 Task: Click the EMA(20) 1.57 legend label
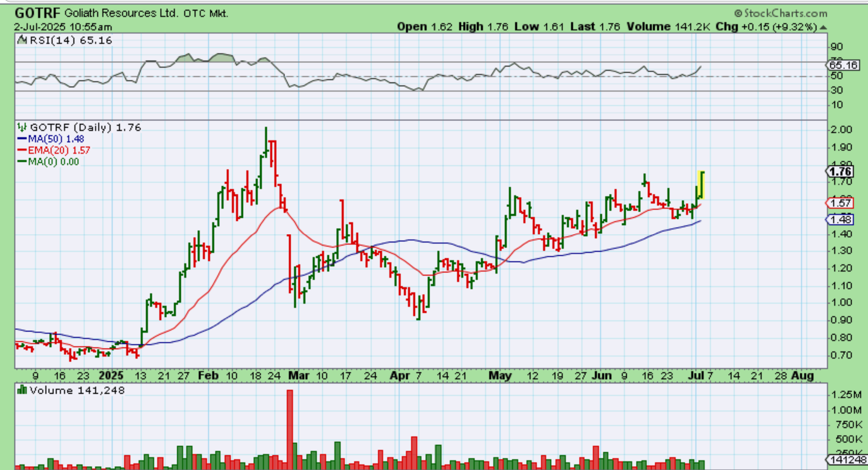point(59,150)
